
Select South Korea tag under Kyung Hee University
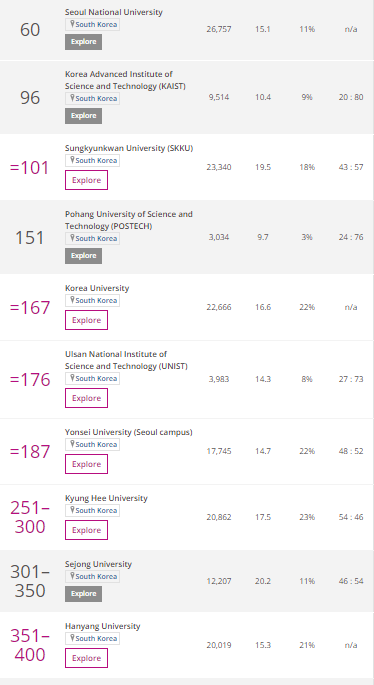click(93, 510)
